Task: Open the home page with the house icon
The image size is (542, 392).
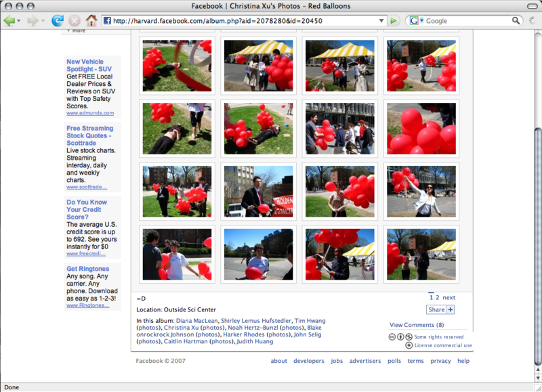Action: [91, 21]
